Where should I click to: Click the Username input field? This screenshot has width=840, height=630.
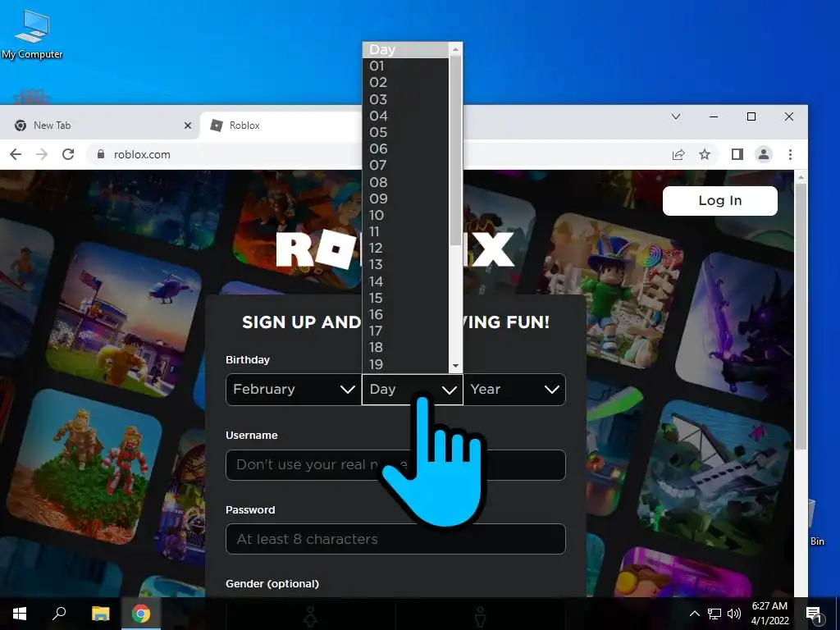click(x=395, y=465)
